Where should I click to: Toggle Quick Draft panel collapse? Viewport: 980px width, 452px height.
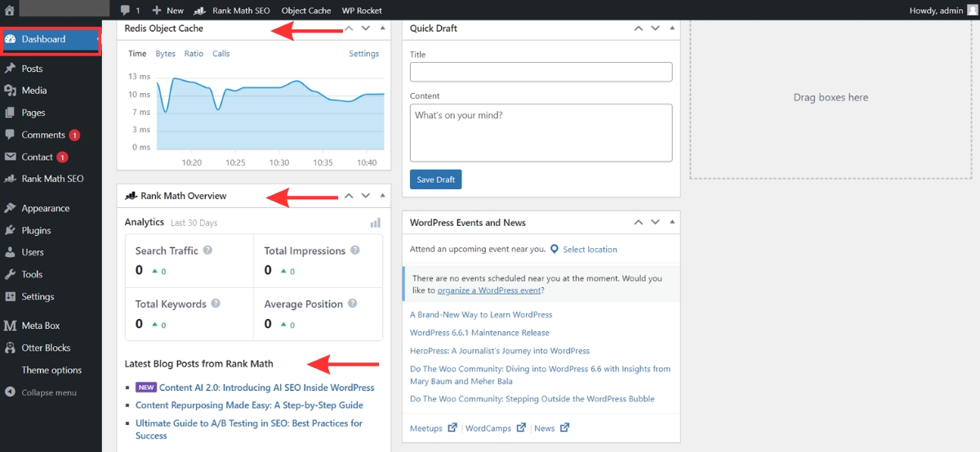pyautogui.click(x=672, y=28)
